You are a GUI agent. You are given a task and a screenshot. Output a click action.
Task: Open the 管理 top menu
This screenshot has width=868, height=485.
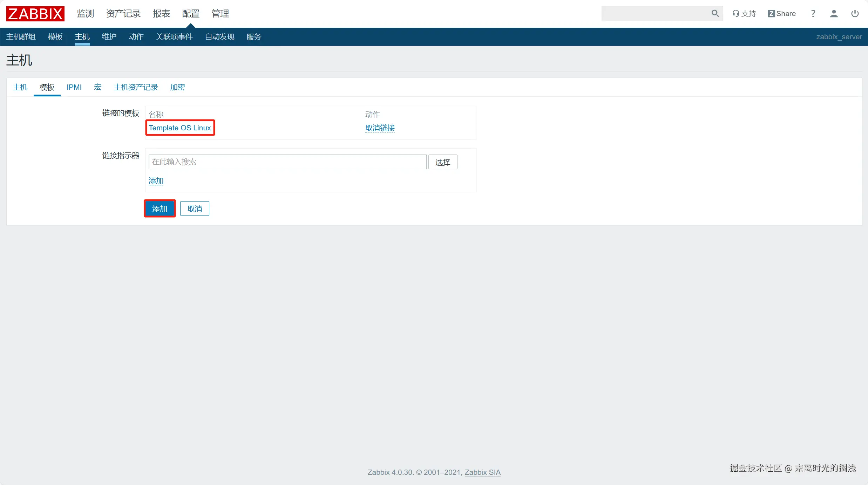pos(220,14)
